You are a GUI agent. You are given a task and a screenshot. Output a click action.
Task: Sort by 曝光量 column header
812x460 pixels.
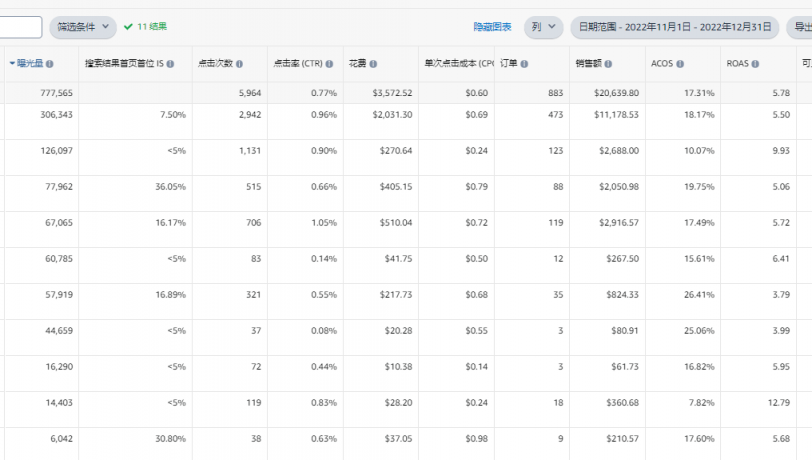coord(30,63)
